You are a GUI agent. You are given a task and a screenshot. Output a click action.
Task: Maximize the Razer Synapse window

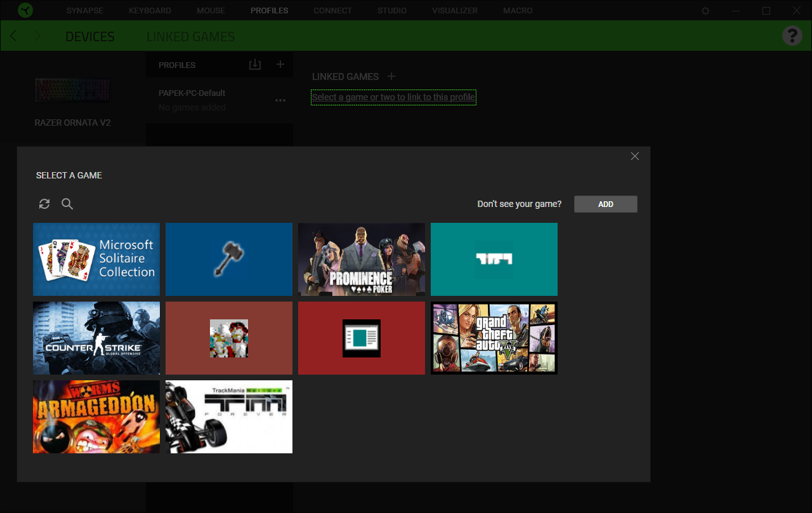click(766, 11)
